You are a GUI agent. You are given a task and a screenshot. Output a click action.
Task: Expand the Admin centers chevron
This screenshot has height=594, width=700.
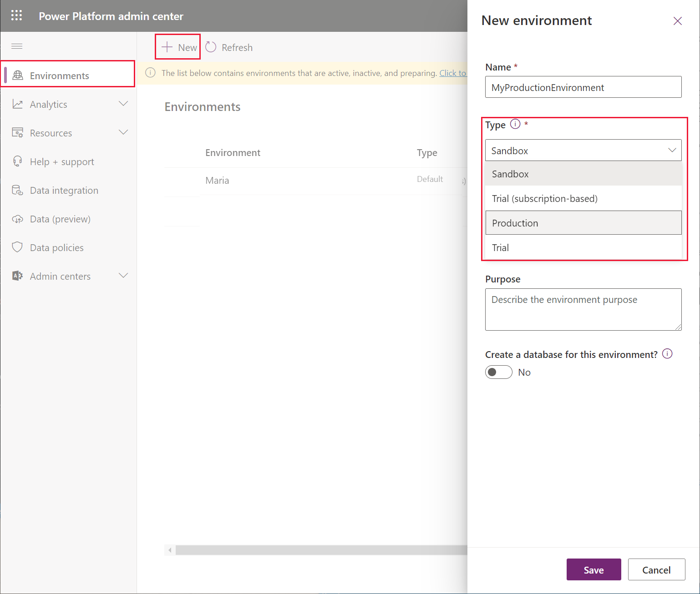[x=123, y=276]
